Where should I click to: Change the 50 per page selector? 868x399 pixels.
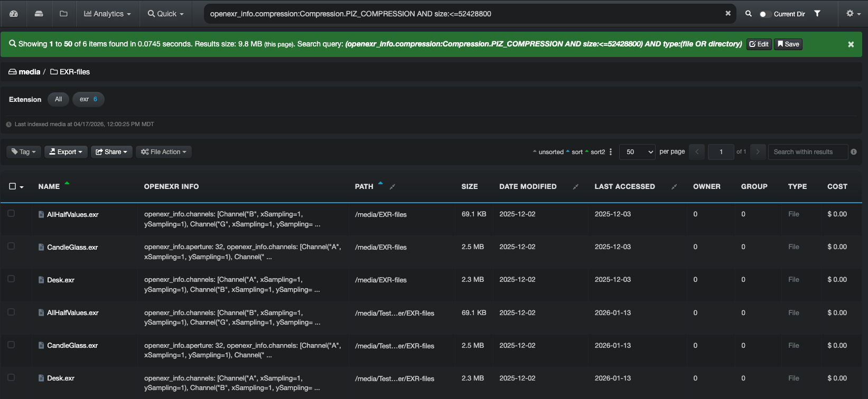(x=637, y=152)
